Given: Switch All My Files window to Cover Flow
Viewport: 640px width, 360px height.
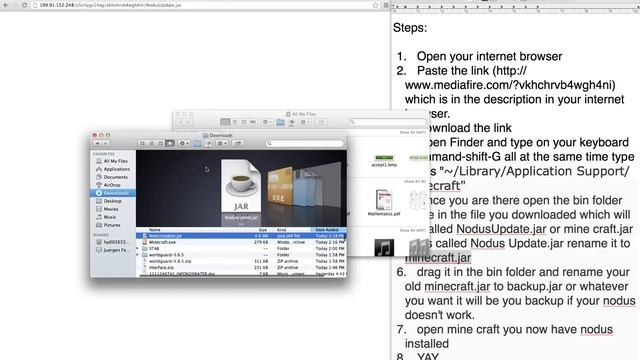Looking at the screenshot, I should [253, 122].
